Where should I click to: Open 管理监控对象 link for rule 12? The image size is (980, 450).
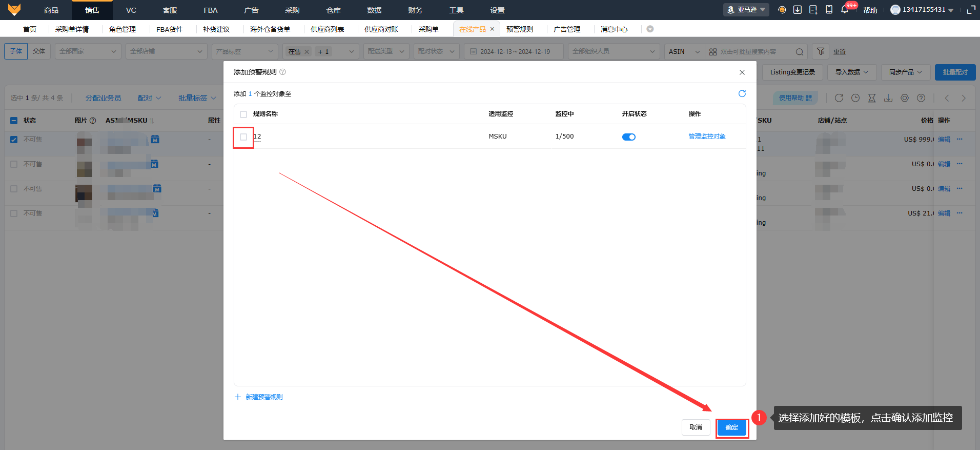pos(707,136)
